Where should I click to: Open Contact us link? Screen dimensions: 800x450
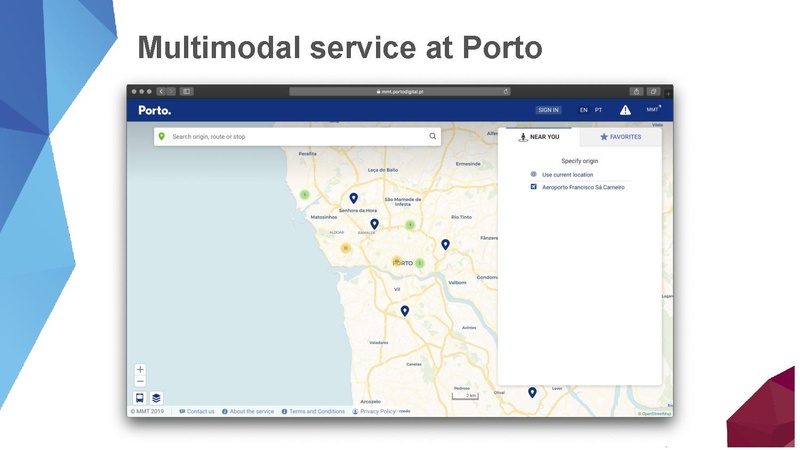(x=197, y=411)
